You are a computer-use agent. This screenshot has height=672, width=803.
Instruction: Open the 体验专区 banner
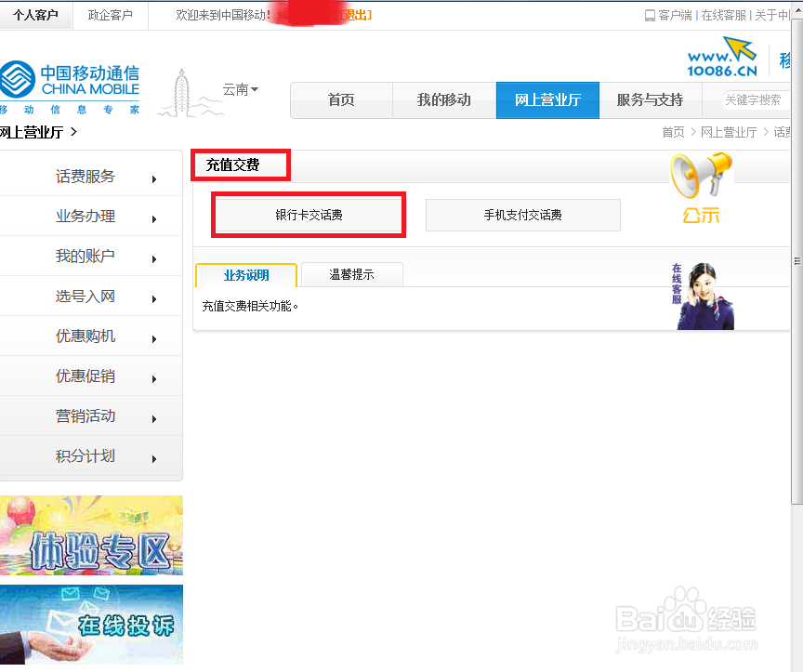(x=91, y=535)
